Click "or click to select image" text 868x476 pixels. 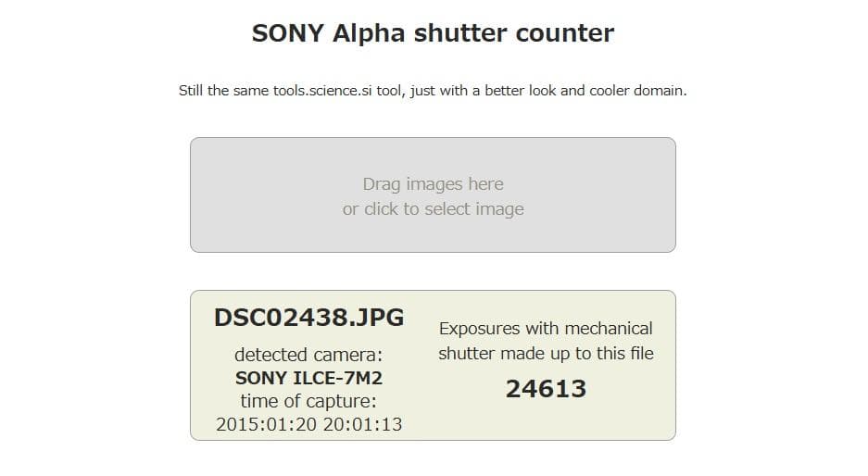433,209
